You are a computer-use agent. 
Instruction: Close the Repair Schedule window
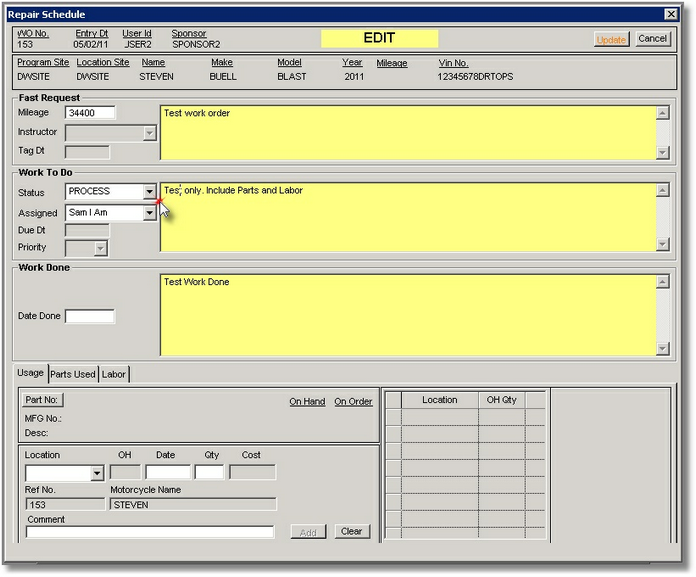pyautogui.click(x=671, y=14)
